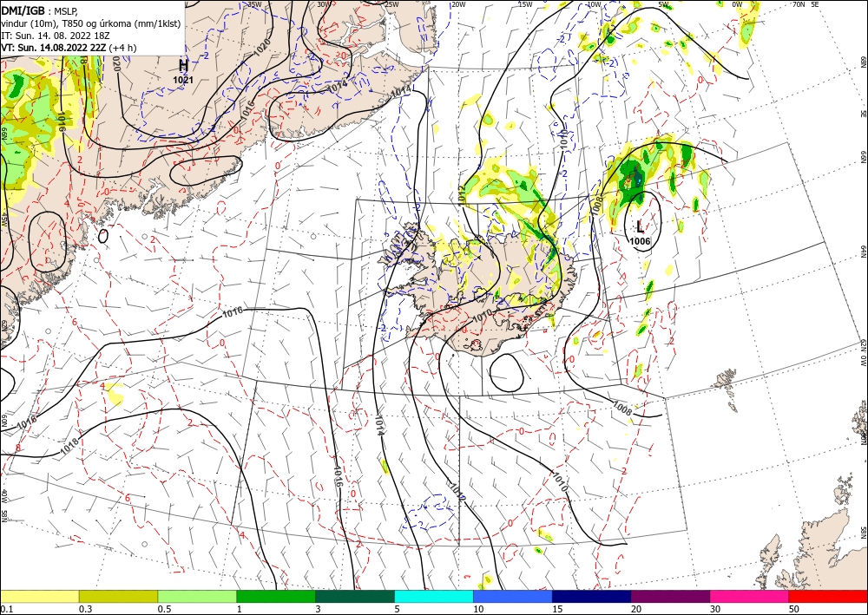Click the '35W' longitude label
The width and height of the screenshot is (868, 615).
[254, 4]
